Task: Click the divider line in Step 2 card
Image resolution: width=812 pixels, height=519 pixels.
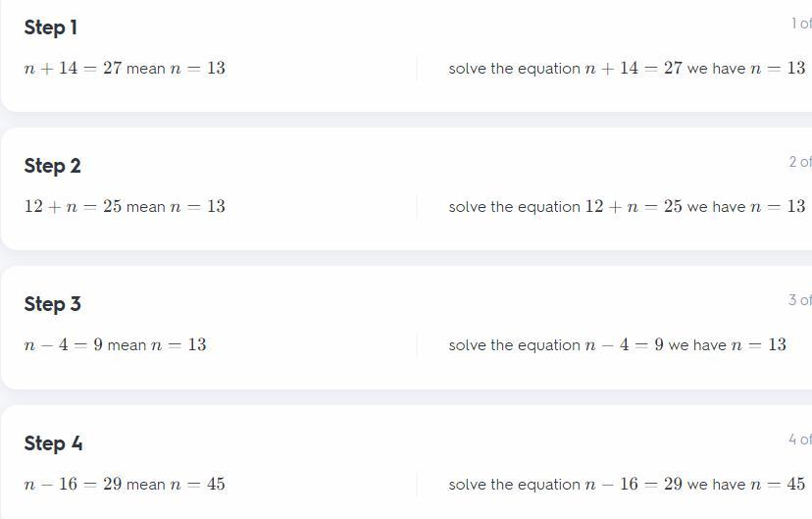Action: 417,207
